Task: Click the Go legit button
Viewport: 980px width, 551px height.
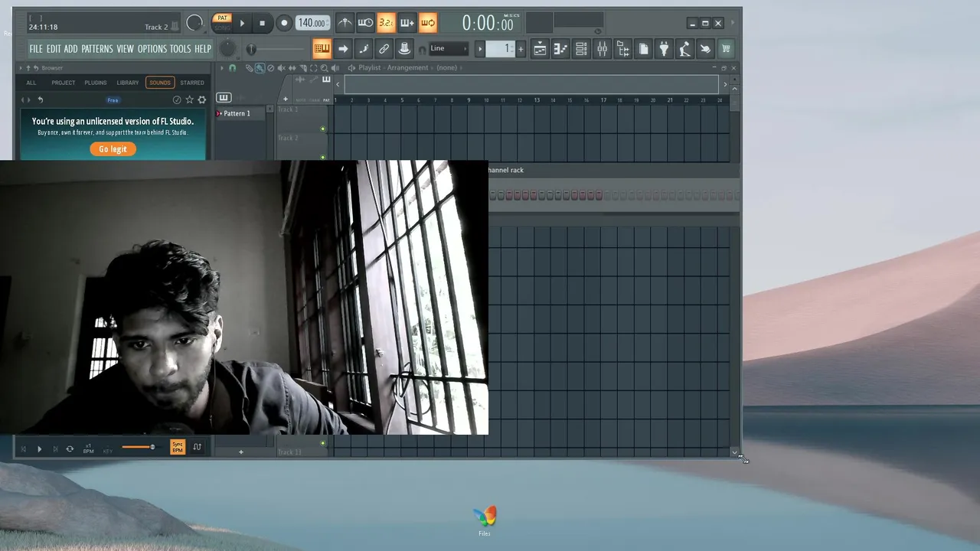Action: (113, 149)
